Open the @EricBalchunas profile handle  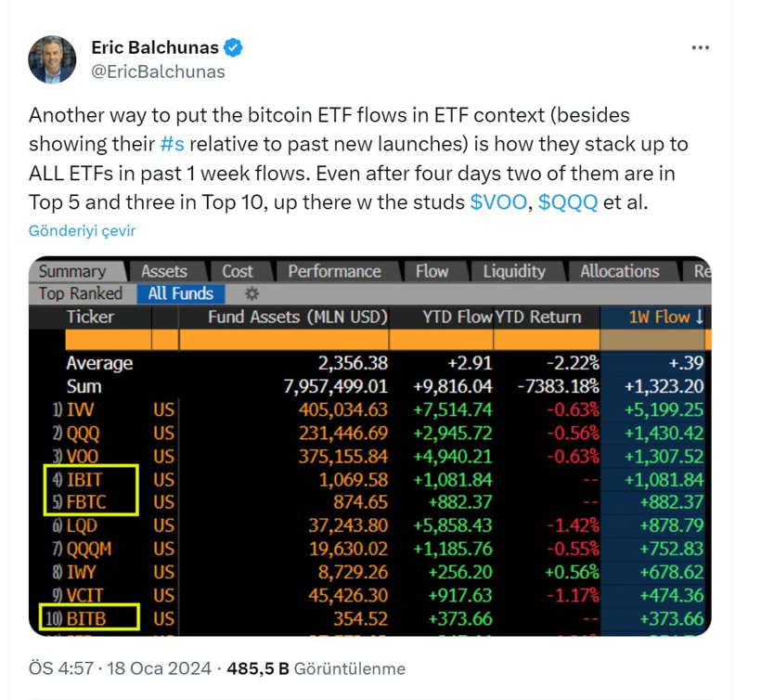pyautogui.click(x=159, y=71)
